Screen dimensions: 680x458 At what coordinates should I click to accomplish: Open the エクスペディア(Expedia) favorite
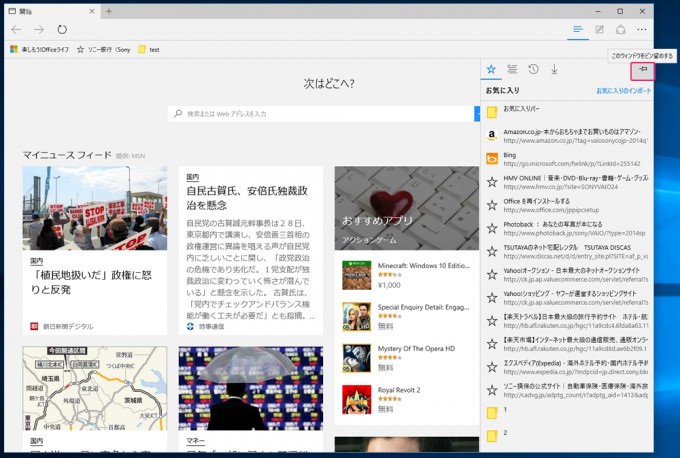click(x=567, y=367)
